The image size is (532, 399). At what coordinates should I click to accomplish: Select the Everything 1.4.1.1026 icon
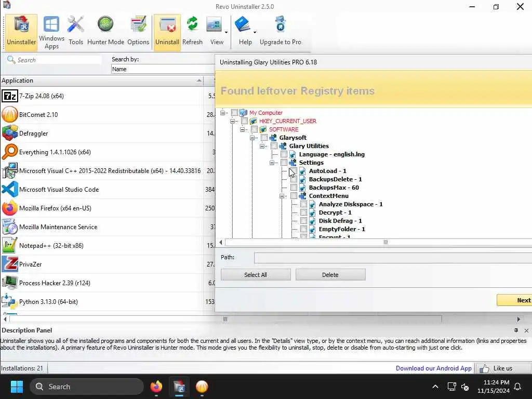pyautogui.click(x=9, y=152)
